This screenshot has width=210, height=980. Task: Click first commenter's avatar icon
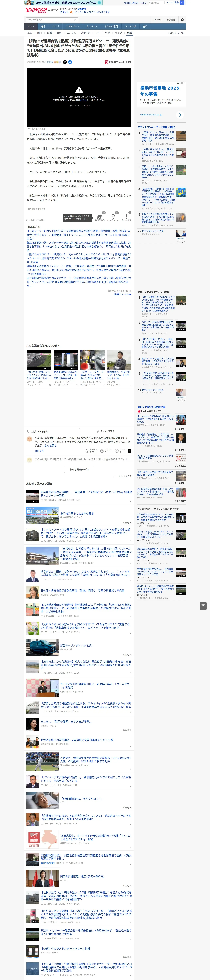[29, 439]
